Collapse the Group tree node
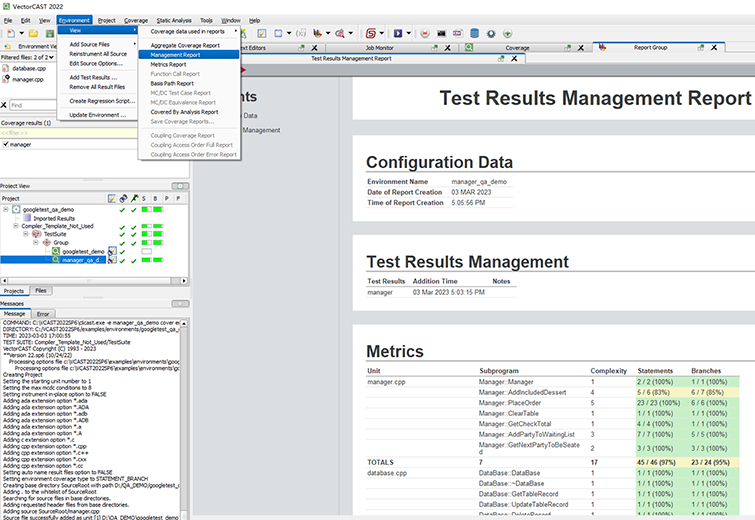 coord(36,243)
